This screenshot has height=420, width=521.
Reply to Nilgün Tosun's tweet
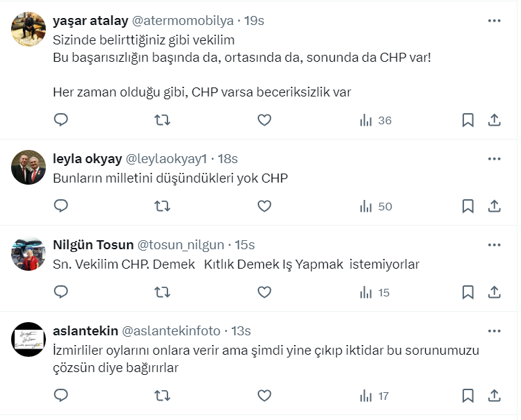tap(61, 292)
